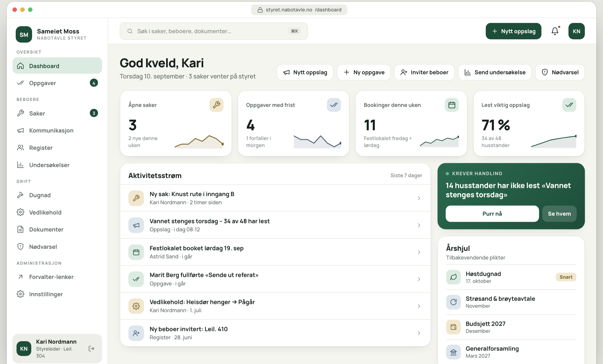Image resolution: width=603 pixels, height=364 pixels.
Task: Click the Snart tag on Høstdugnad
Action: [x=566, y=277]
